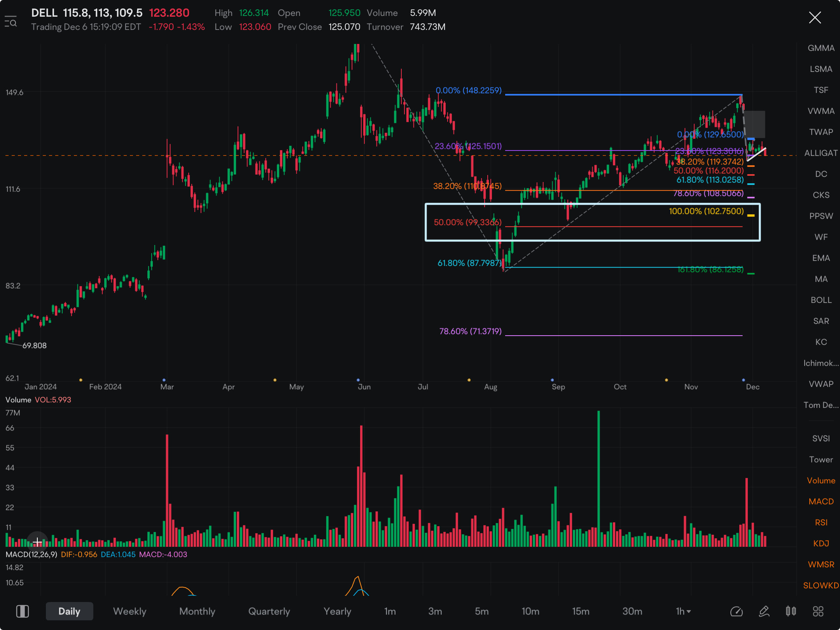Open the drawing pencil tool
This screenshot has width=840, height=630.
[764, 611]
